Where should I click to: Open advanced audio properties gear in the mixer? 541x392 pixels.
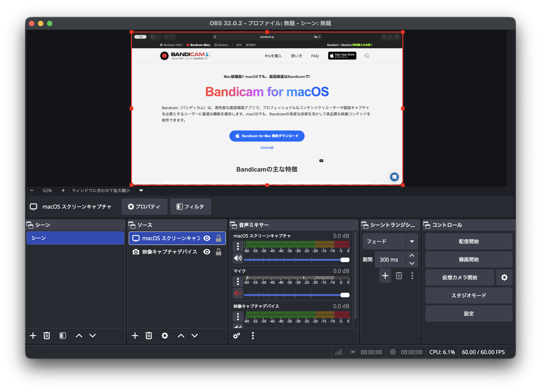coord(236,336)
